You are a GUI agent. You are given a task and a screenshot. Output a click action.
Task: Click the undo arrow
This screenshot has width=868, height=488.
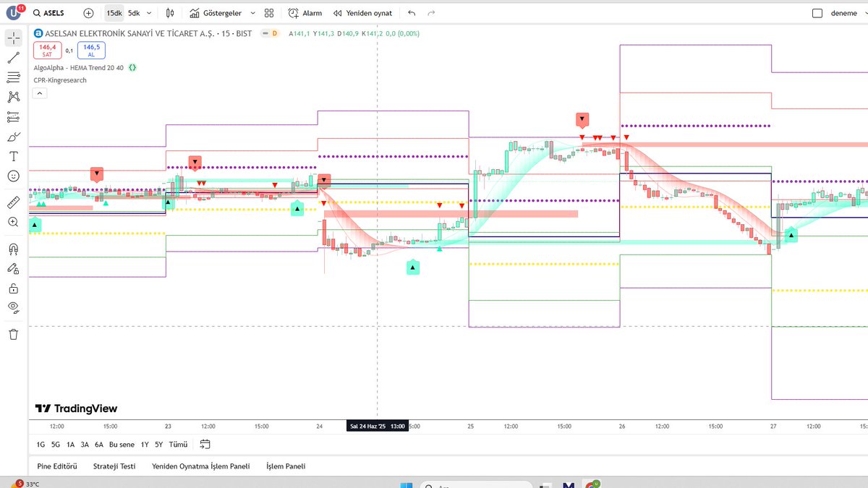click(412, 13)
